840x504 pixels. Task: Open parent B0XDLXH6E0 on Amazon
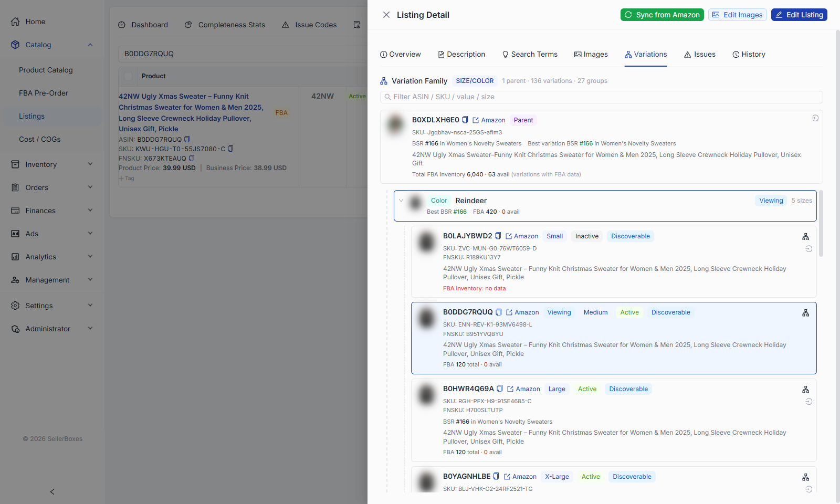489,120
